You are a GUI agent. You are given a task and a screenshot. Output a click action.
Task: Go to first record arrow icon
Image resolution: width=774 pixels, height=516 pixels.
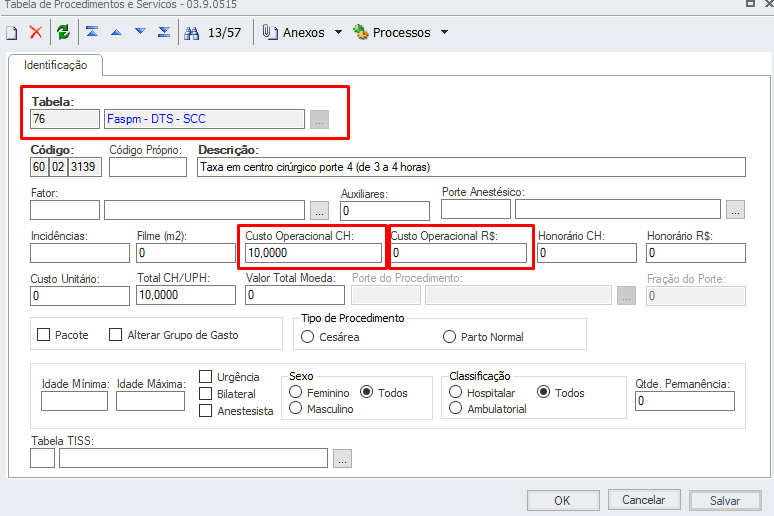[92, 32]
